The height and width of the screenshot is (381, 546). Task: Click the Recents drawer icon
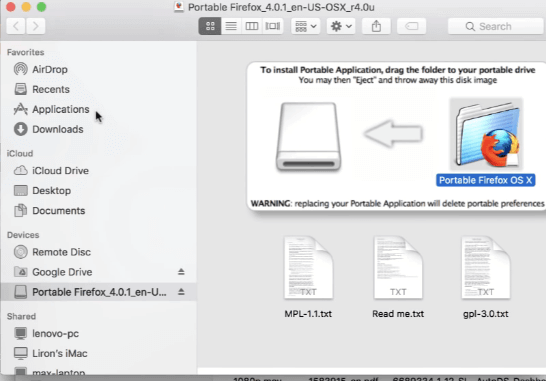21,89
